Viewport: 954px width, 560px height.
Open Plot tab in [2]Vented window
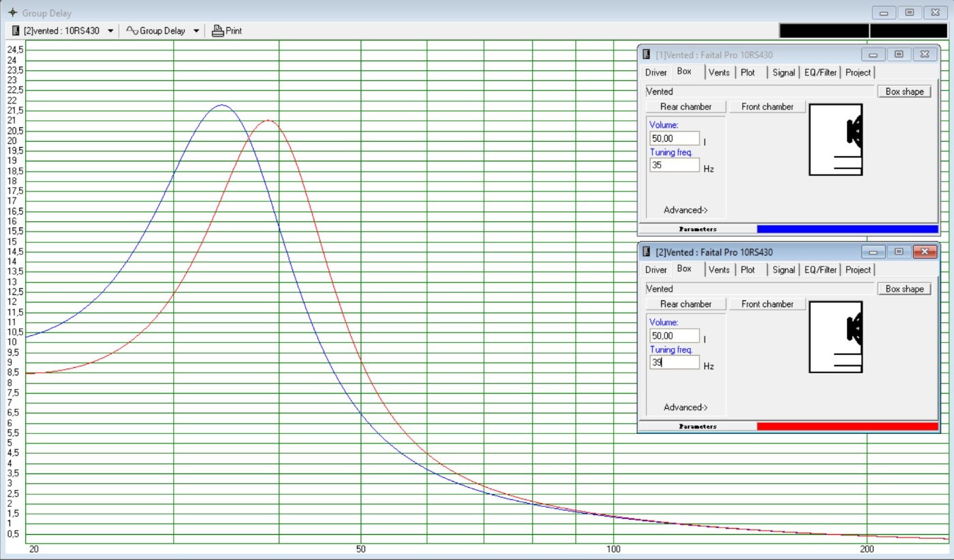[748, 270]
